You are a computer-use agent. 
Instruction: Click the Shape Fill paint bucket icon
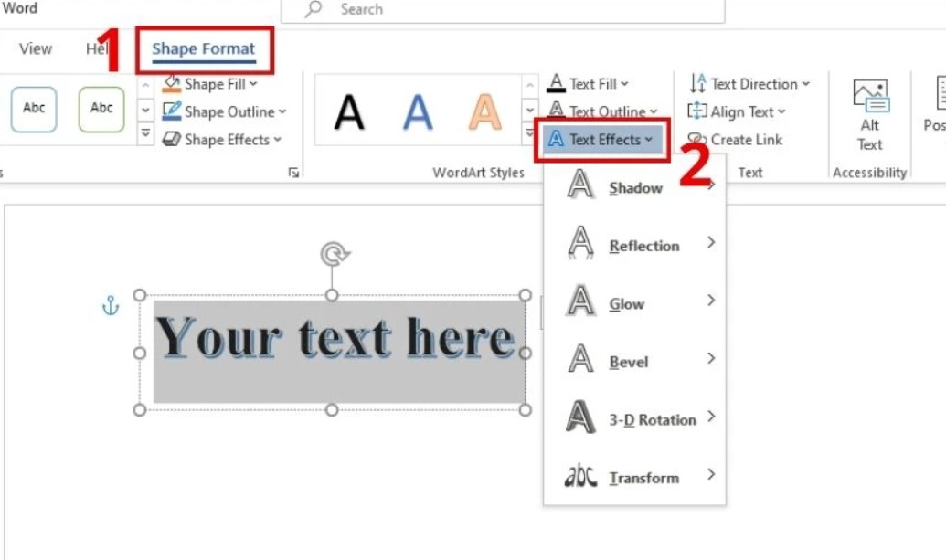coord(172,84)
